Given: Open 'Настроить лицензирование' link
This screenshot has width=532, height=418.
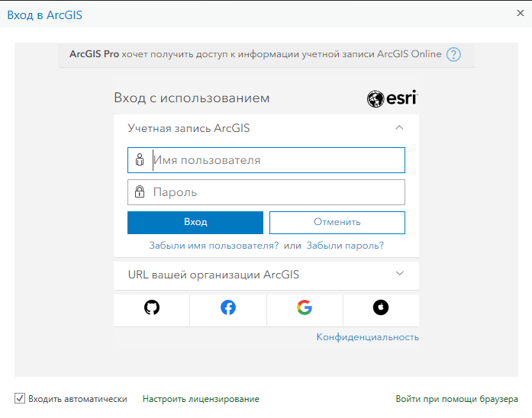Looking at the screenshot, I should (201, 399).
